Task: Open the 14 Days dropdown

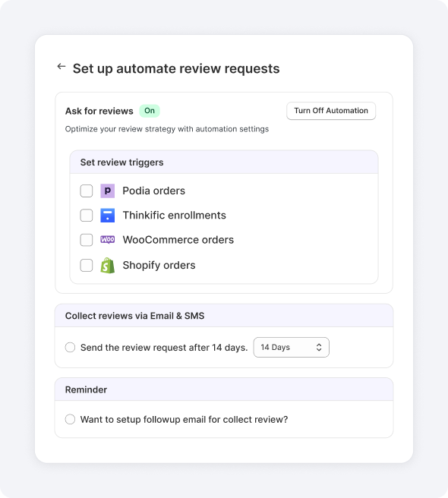Action: (x=291, y=347)
